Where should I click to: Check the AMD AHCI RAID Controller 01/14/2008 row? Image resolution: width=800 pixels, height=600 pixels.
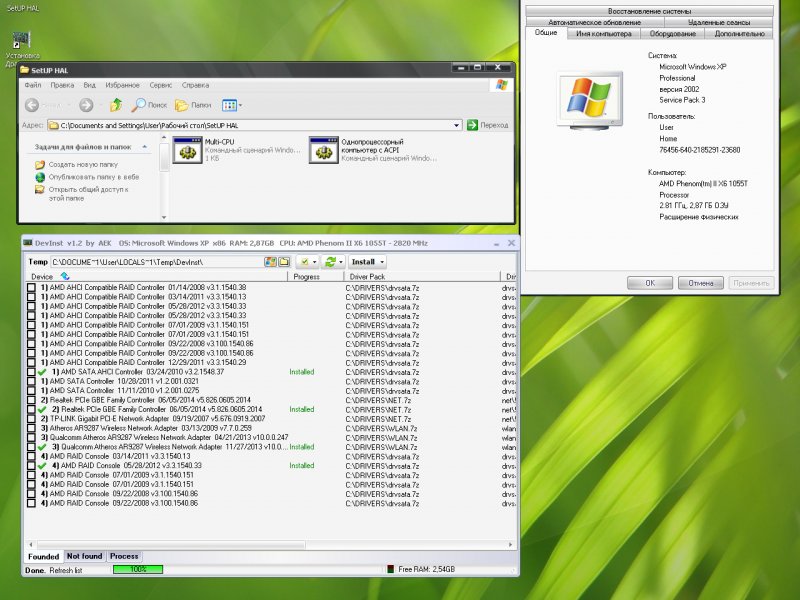pos(31,287)
